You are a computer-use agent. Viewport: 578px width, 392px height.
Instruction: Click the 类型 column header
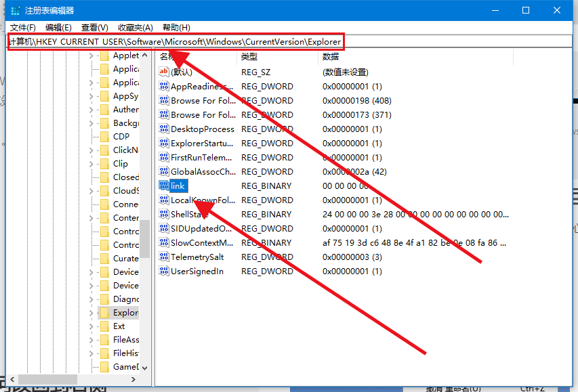click(x=277, y=56)
